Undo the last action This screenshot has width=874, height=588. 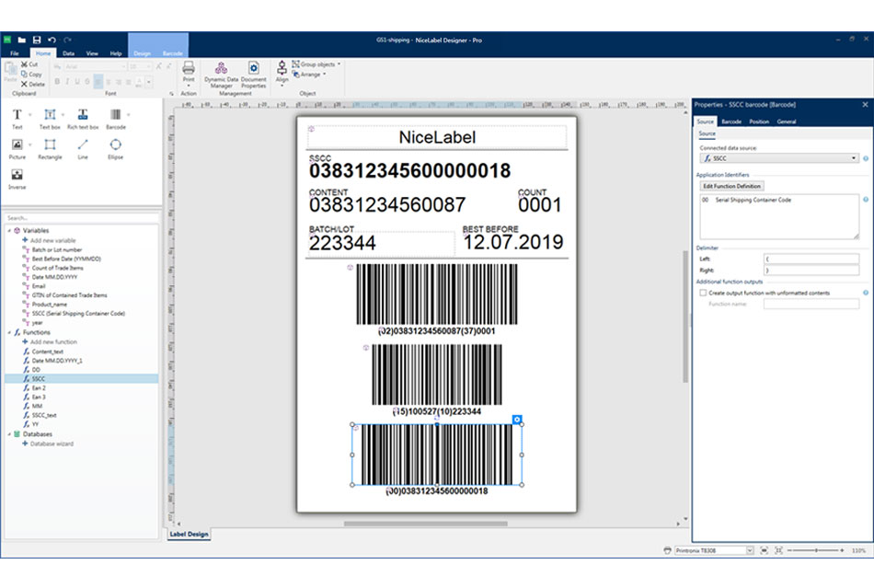(x=52, y=40)
